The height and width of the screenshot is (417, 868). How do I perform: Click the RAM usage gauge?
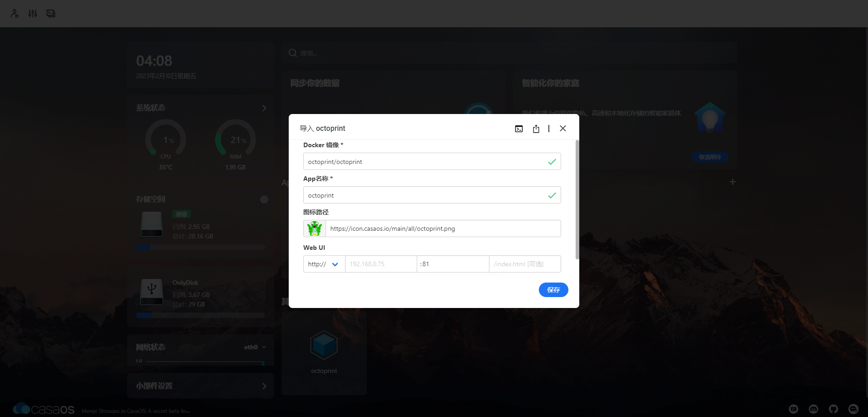tap(236, 139)
